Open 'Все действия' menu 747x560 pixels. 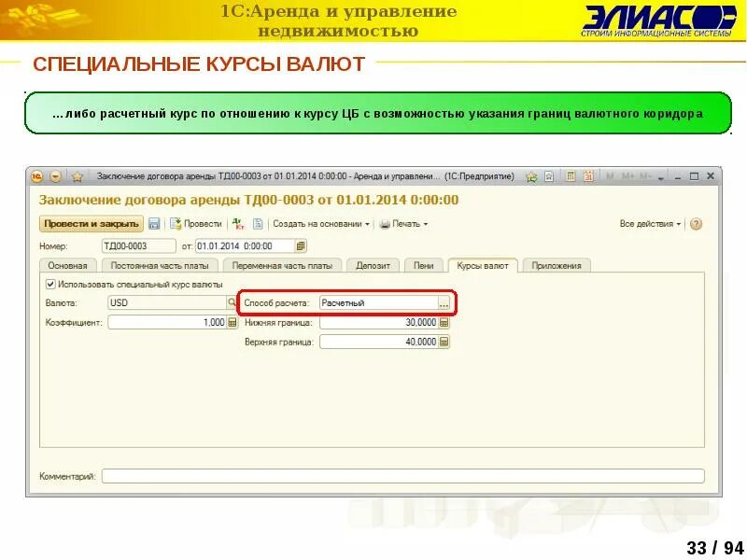click(x=650, y=223)
